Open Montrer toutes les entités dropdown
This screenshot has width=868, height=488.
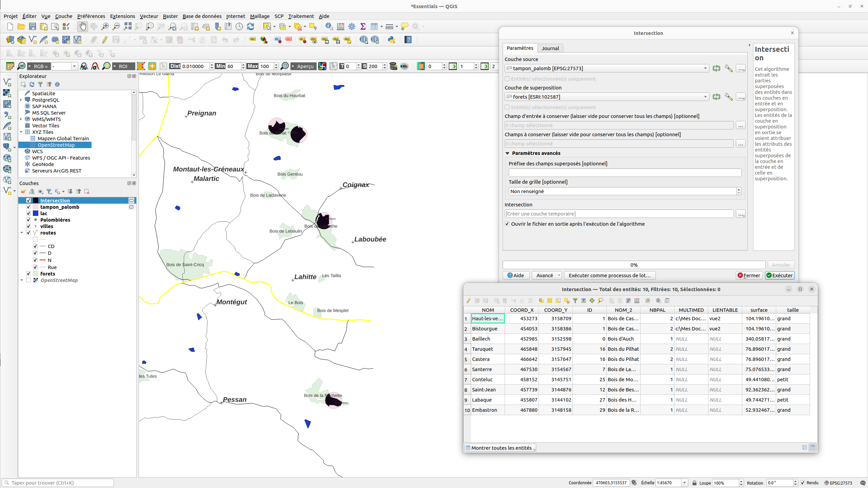[501, 448]
